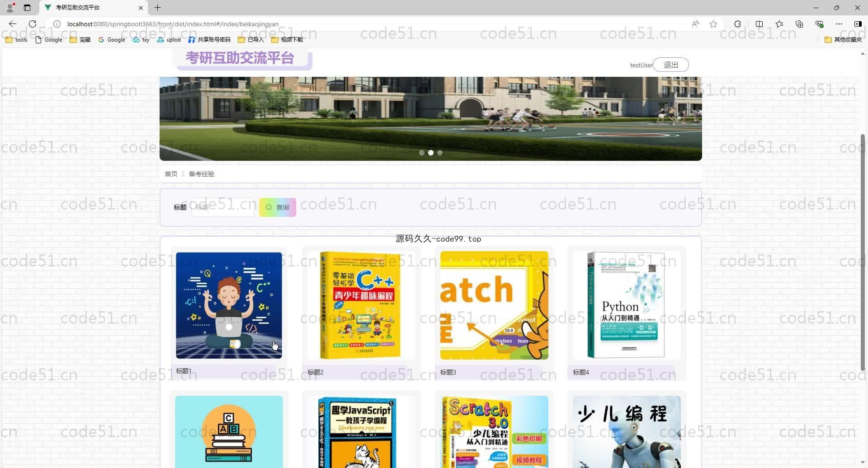Screen dimensions: 868x468
Task: Open the 共享账号密码 bookmark
Action: click(x=209, y=40)
